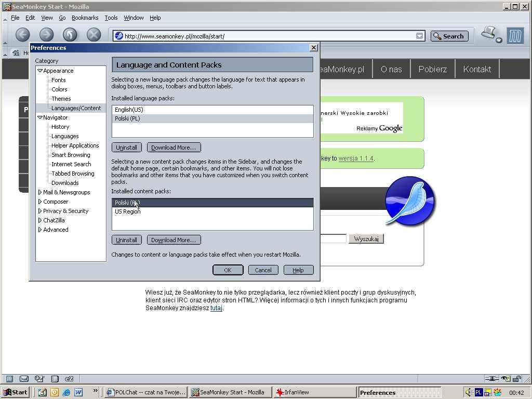Select Polski (PL) language pack
This screenshot has width=532, height=399.
tap(212, 118)
